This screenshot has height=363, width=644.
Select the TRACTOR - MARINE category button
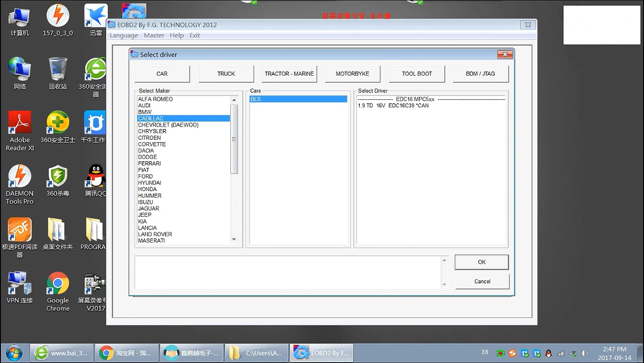[289, 74]
